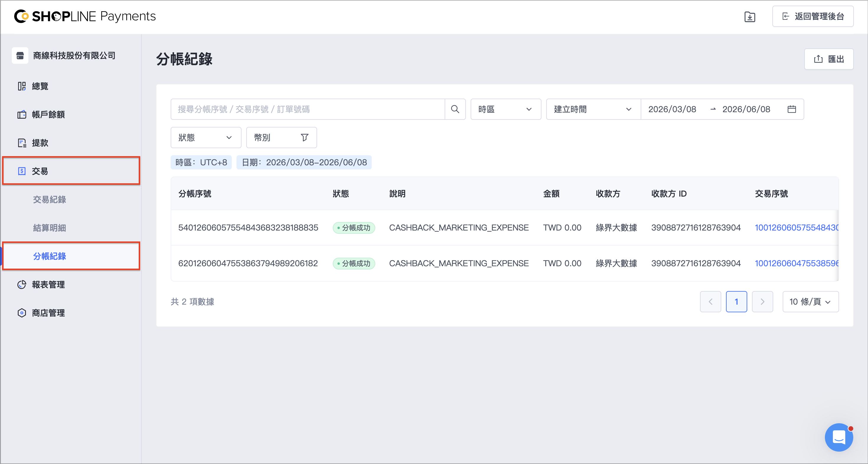The image size is (868, 464).
Task: Click the 匯出 export button
Action: 828,59
